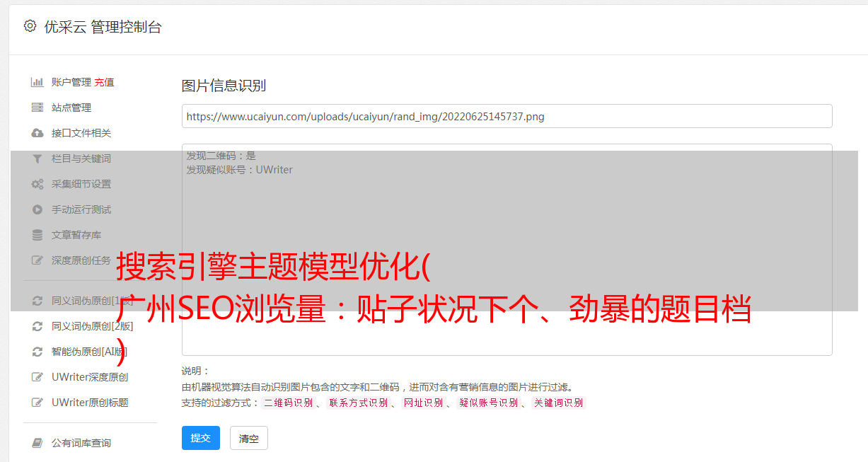Screen dimensions: 868x462
Task: Click the 发现二维码：是 result line
Action: [221, 156]
